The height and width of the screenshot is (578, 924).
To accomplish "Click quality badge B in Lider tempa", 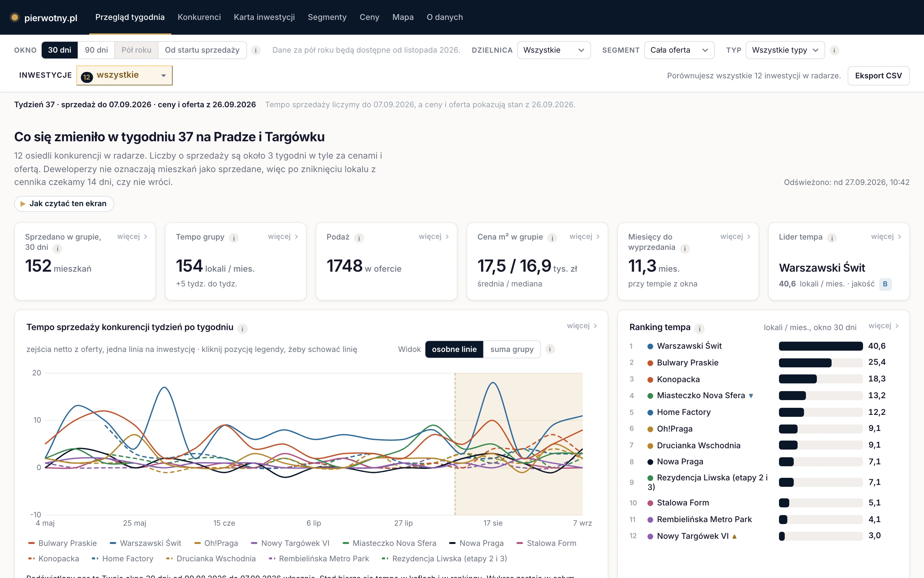I will click(885, 284).
